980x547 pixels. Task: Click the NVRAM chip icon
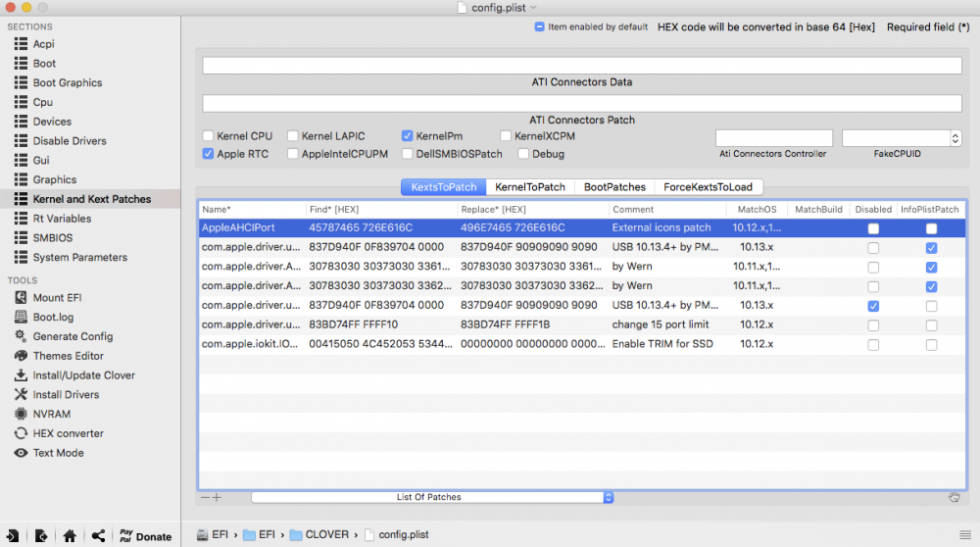click(21, 414)
